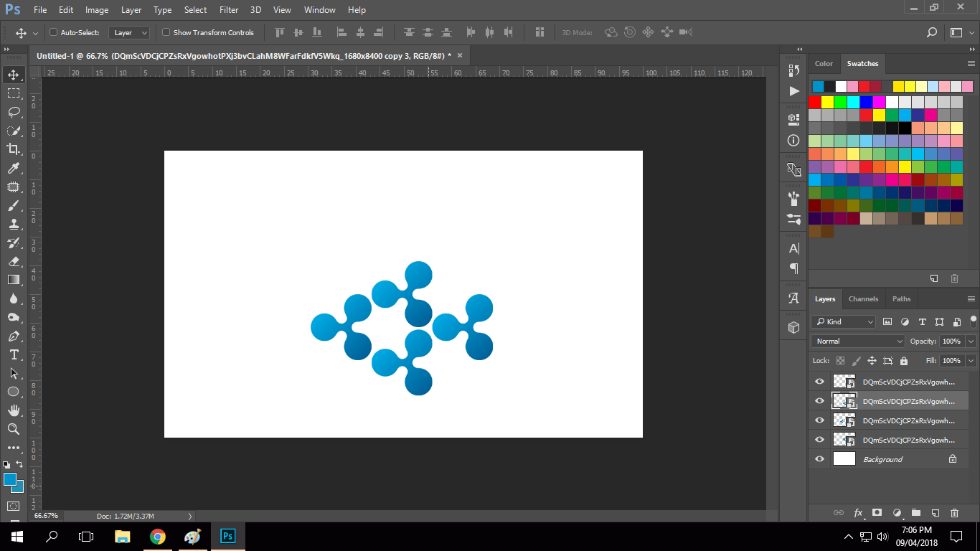Open the status bar Doc info arrow
The image size is (980, 551).
tap(189, 516)
